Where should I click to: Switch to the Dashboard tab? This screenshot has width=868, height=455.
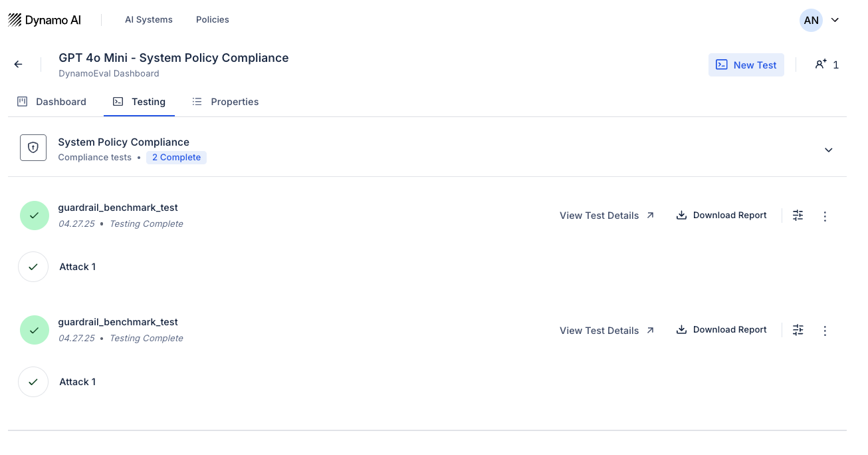[x=52, y=102]
